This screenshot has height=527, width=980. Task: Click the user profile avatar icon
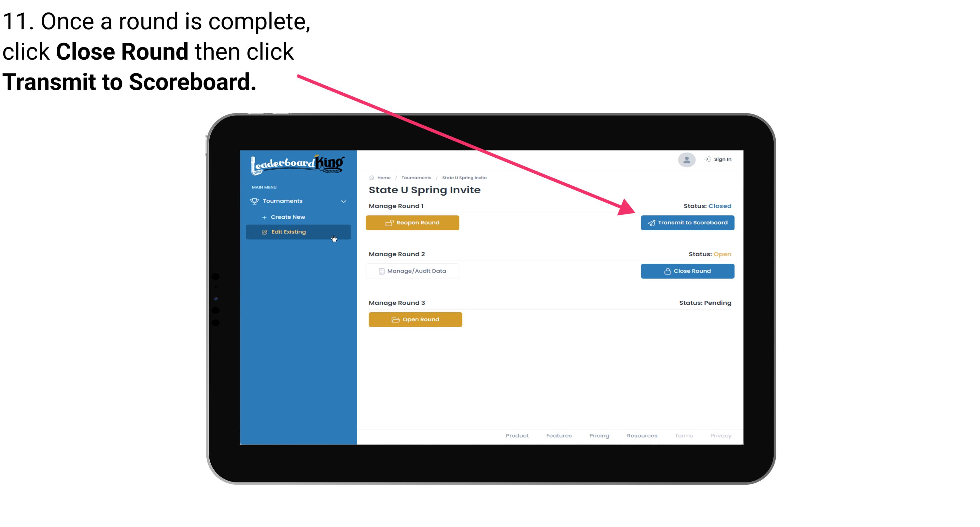pos(685,161)
